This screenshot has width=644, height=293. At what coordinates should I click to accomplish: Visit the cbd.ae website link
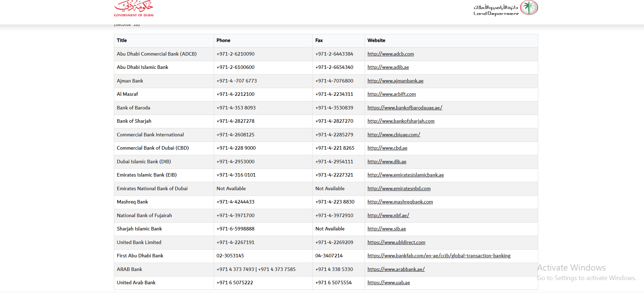pos(387,148)
